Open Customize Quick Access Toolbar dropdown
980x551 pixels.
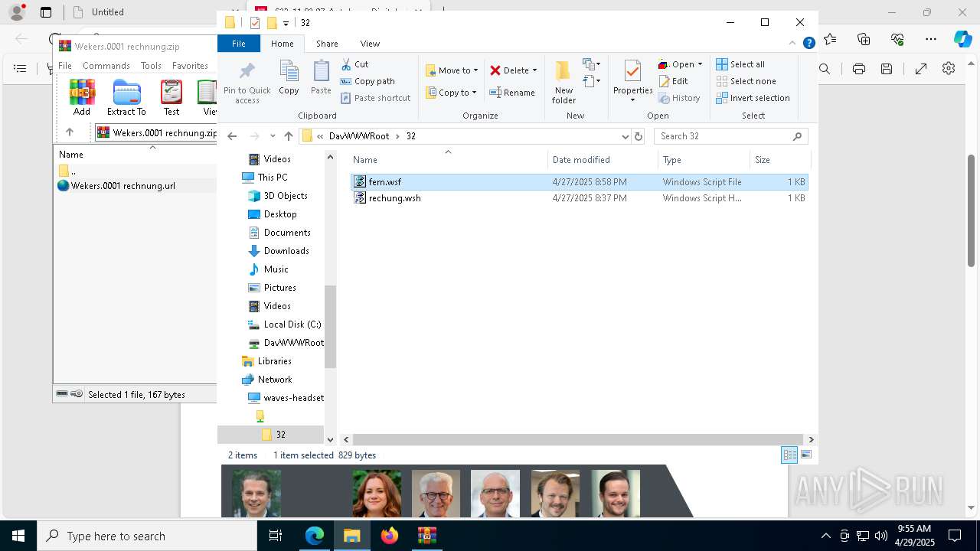pyautogui.click(x=286, y=23)
